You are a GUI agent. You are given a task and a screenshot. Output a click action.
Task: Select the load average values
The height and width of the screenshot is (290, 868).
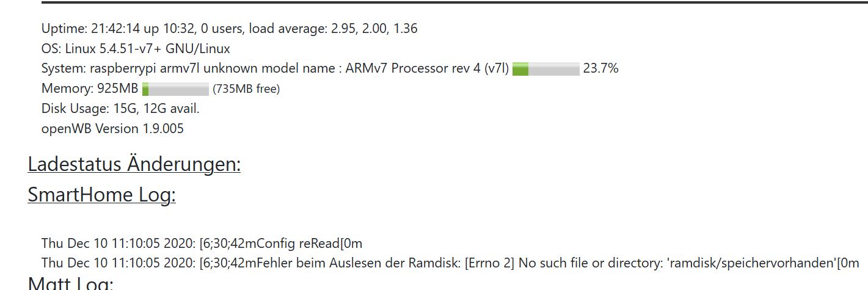(x=374, y=28)
